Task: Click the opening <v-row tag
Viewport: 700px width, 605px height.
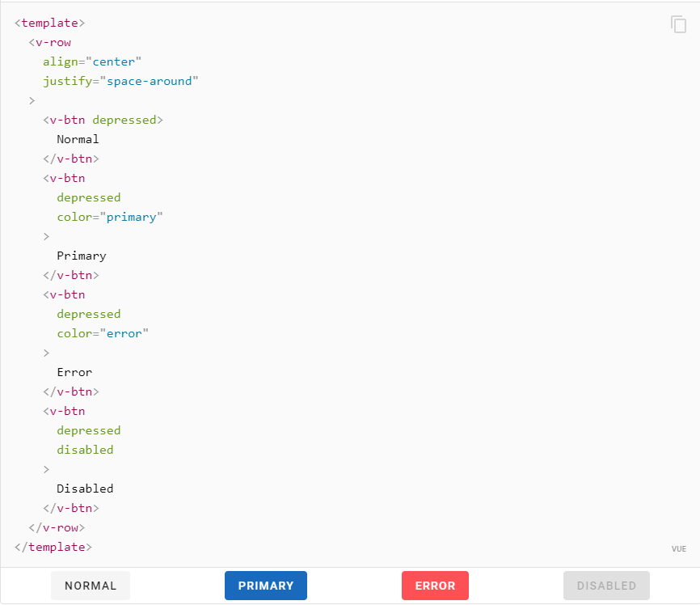Action: coord(50,42)
